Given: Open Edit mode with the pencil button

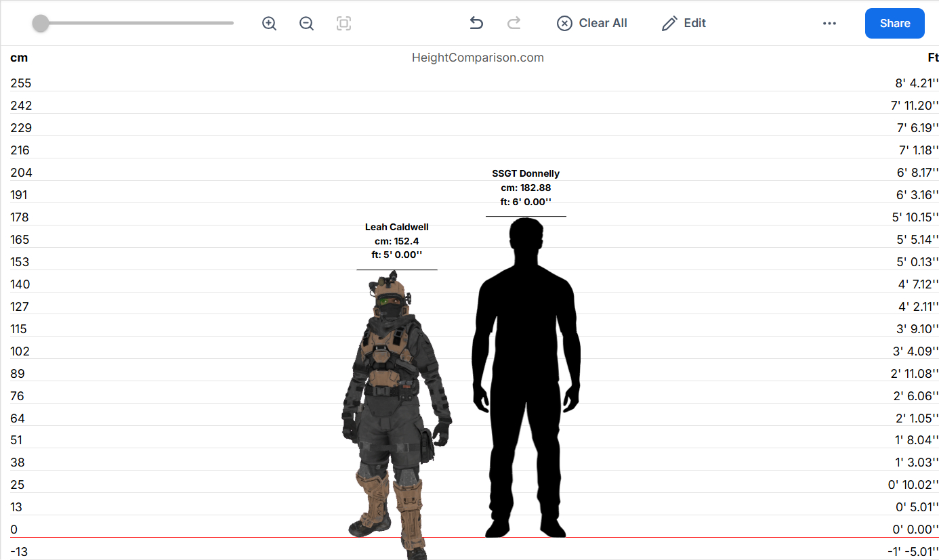Looking at the screenshot, I should point(684,24).
